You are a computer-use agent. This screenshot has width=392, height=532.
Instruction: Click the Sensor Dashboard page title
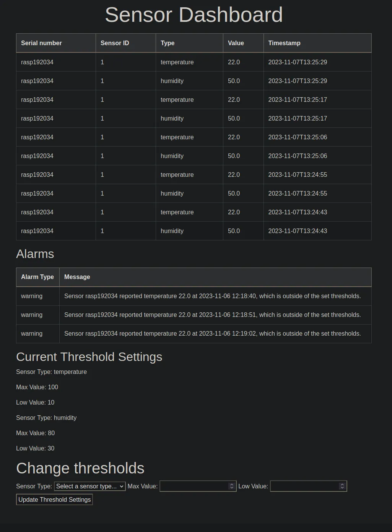[194, 15]
